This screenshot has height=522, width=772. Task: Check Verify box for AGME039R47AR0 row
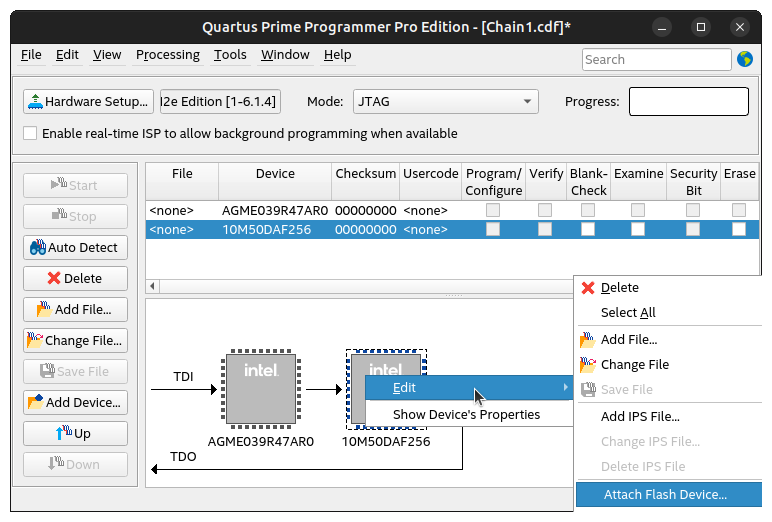(545, 210)
